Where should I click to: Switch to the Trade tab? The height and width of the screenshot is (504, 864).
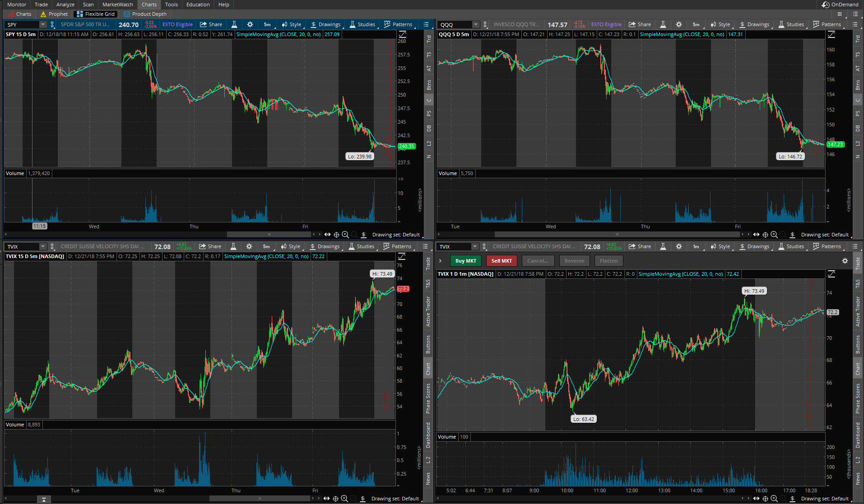pos(41,5)
